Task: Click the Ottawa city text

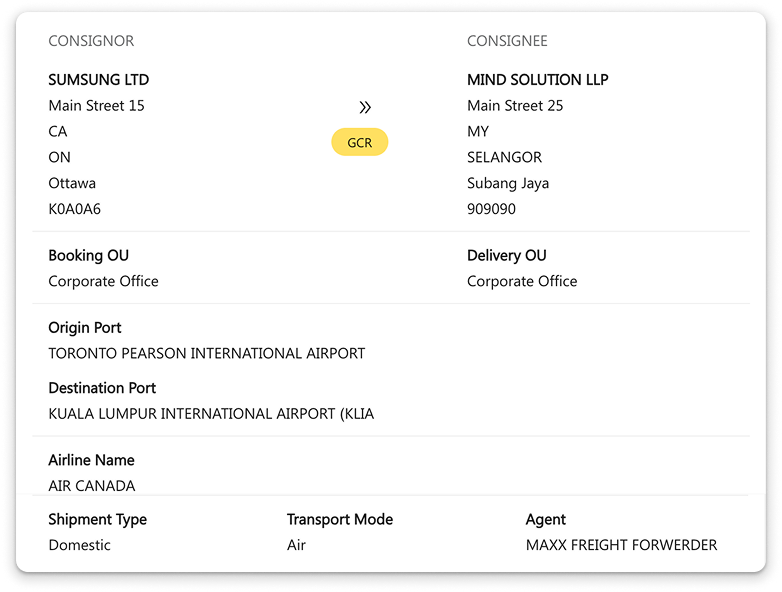Action: coord(72,184)
